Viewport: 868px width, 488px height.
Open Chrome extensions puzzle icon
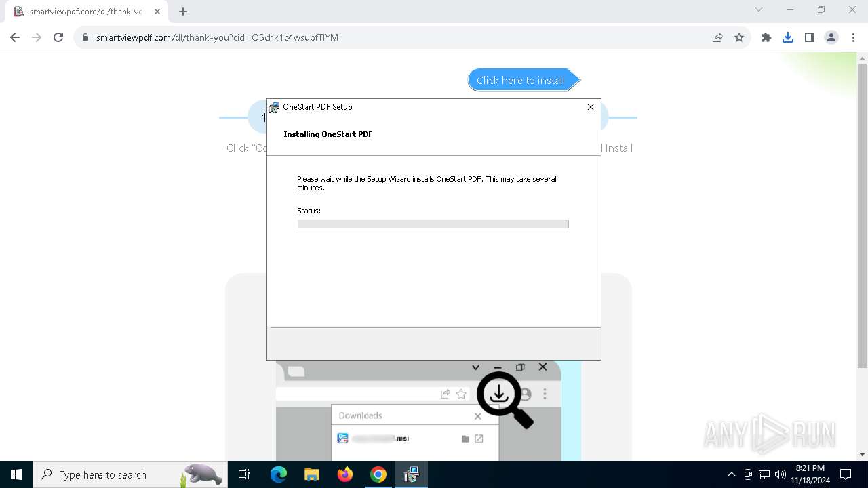tap(766, 37)
